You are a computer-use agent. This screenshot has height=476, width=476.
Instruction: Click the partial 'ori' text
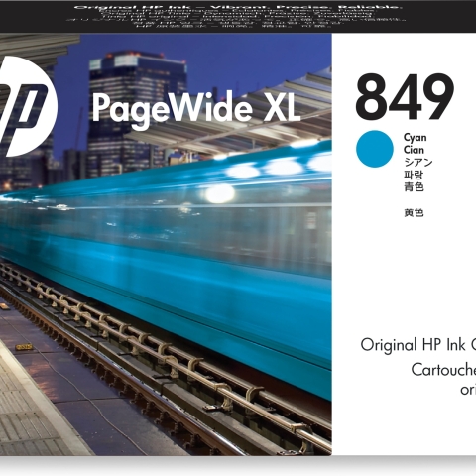[x=468, y=390]
